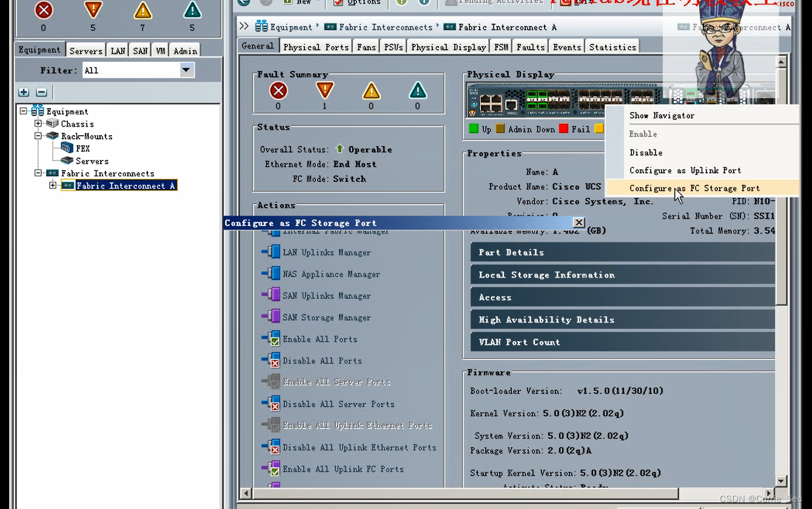Collapse the Fabric Interconnects tree node
The image size is (812, 509).
click(x=38, y=173)
